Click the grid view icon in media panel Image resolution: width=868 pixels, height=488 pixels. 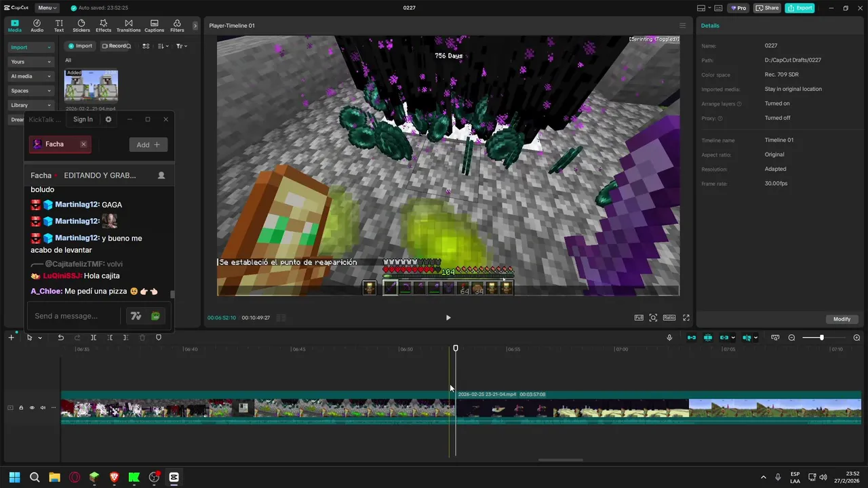pos(146,46)
